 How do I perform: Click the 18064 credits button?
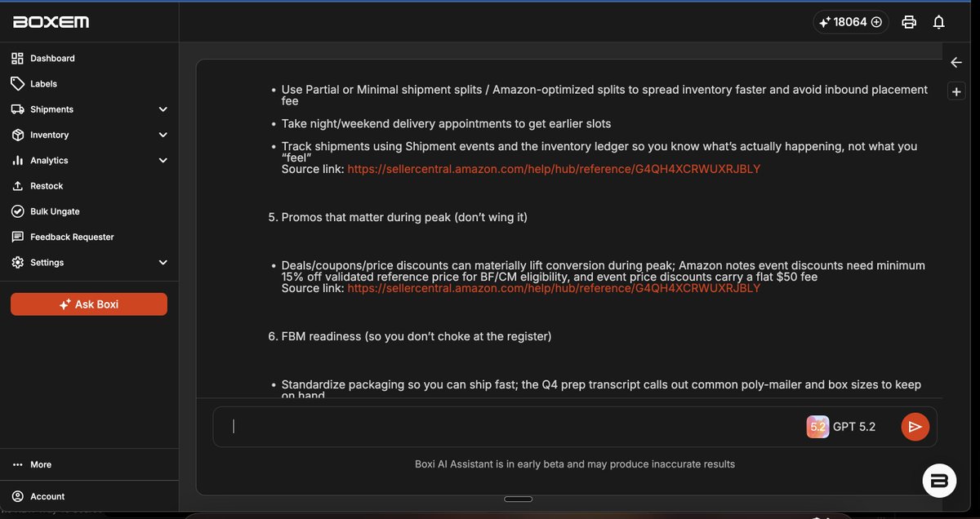(x=851, y=22)
